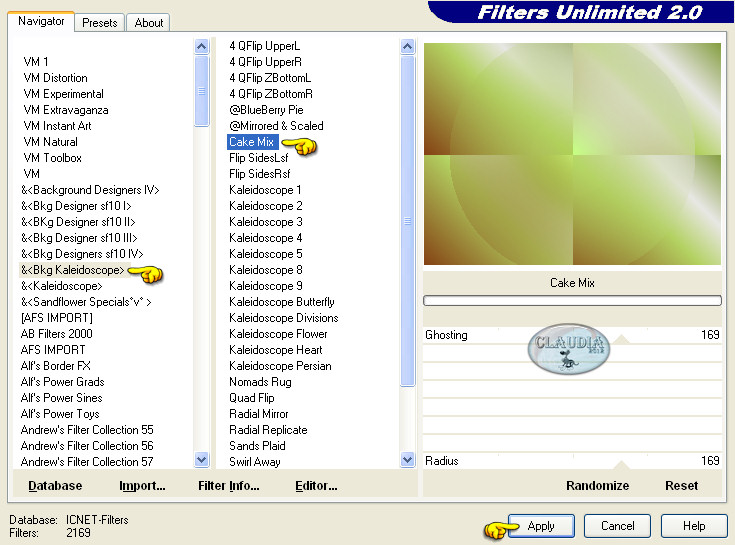Select the 4 QFlip ZBottomR filter
Screen dimensions: 735x545
270,94
